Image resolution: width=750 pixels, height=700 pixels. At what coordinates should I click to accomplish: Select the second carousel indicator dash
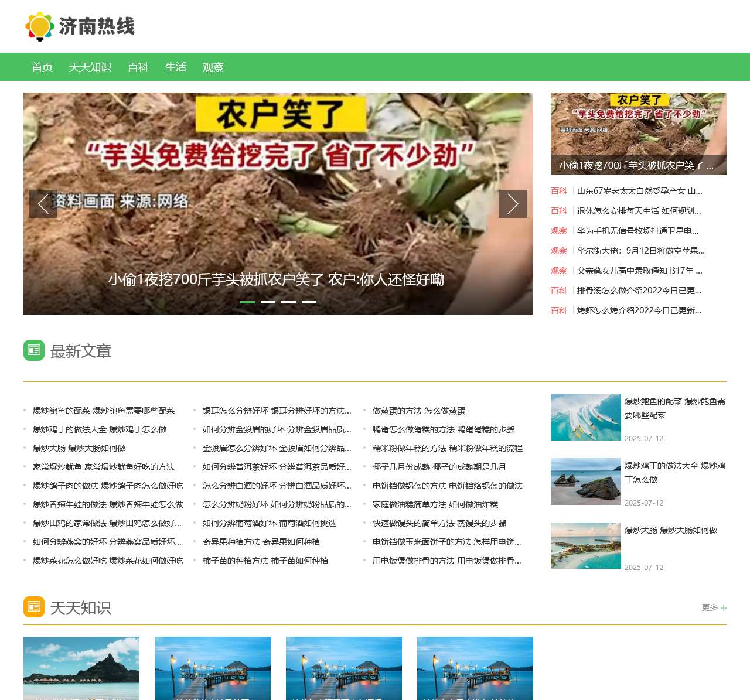coord(268,302)
